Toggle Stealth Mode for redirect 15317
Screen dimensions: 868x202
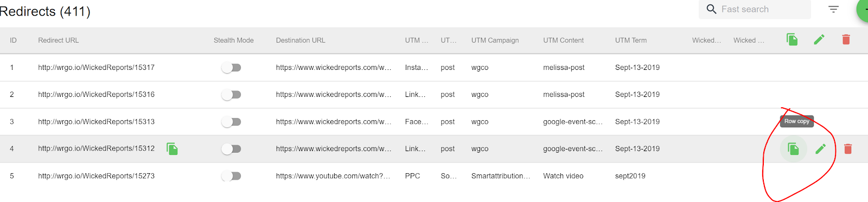coord(231,68)
